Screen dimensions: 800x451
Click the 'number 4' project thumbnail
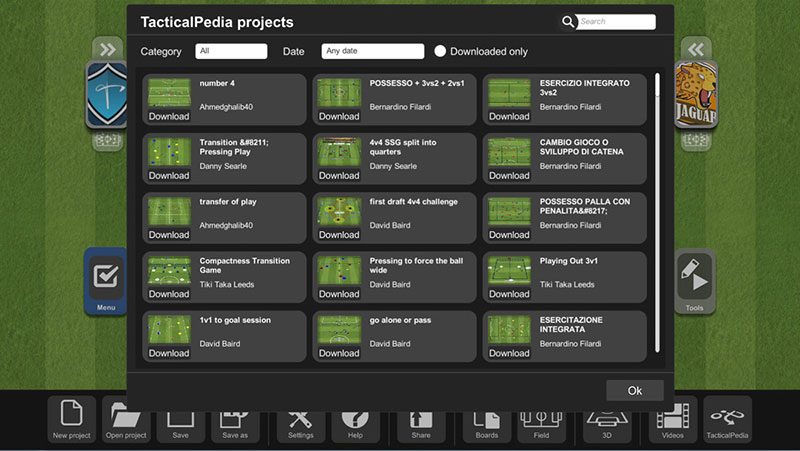(x=169, y=93)
